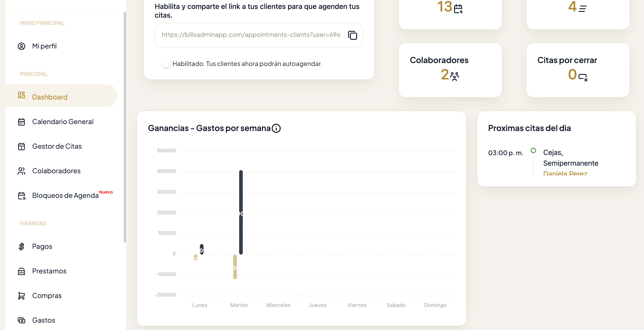Viewport: 644px width, 330px height.
Task: Click the Mi perfil user icon
Action: click(21, 46)
